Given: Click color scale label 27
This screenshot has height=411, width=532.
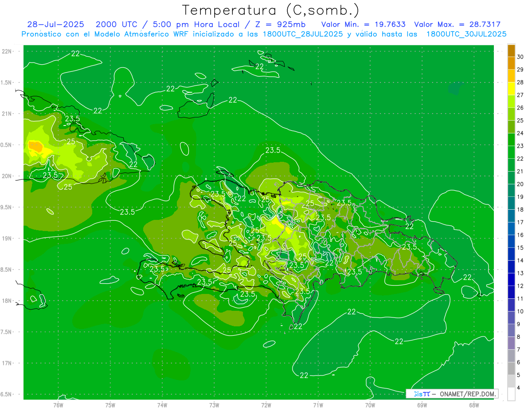Looking at the screenshot, I should point(520,95).
